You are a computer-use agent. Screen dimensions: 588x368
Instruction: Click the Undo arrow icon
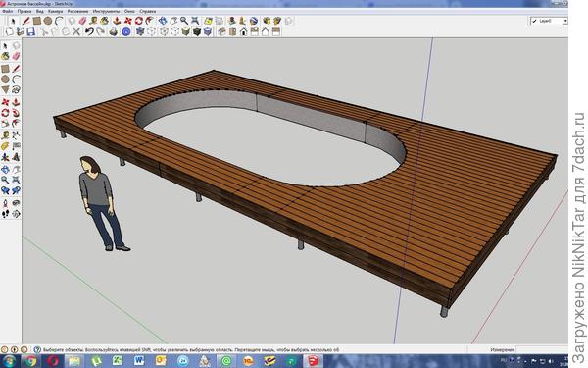point(89,32)
